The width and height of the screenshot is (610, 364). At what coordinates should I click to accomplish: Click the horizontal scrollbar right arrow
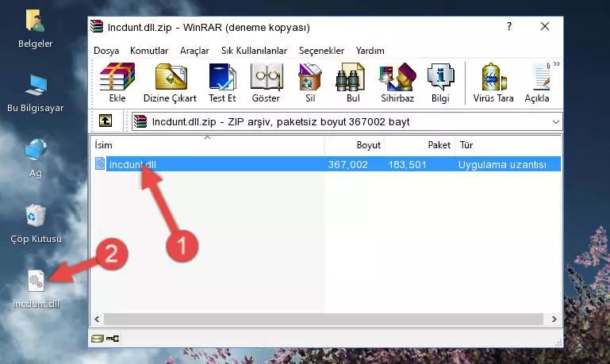(x=554, y=320)
